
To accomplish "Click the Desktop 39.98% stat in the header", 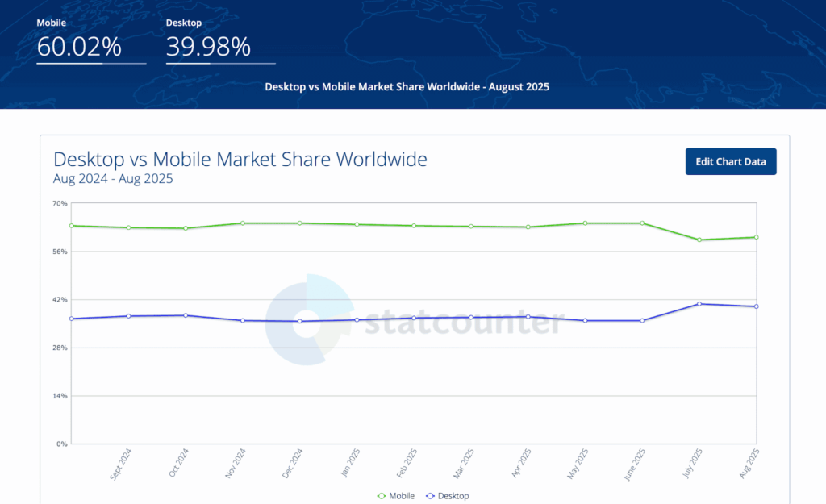I will 208,47.
